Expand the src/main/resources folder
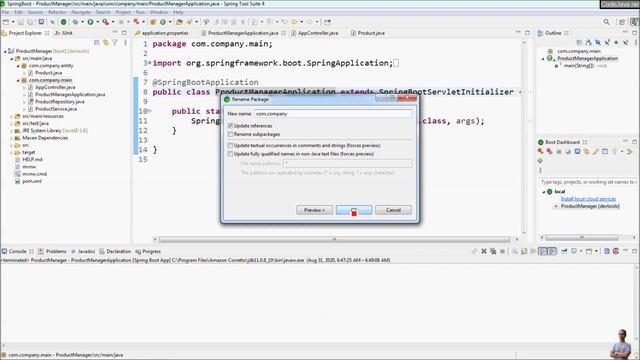 (x=11, y=116)
